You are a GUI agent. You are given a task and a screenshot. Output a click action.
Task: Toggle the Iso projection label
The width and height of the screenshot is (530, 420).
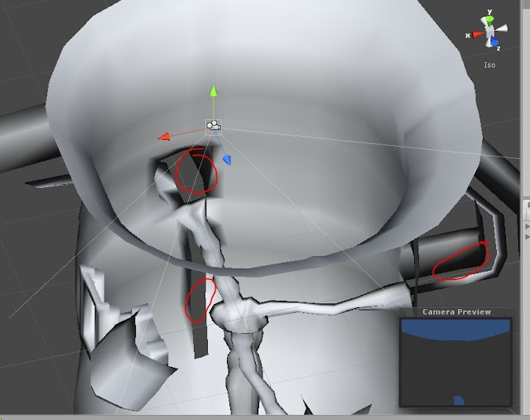point(489,65)
